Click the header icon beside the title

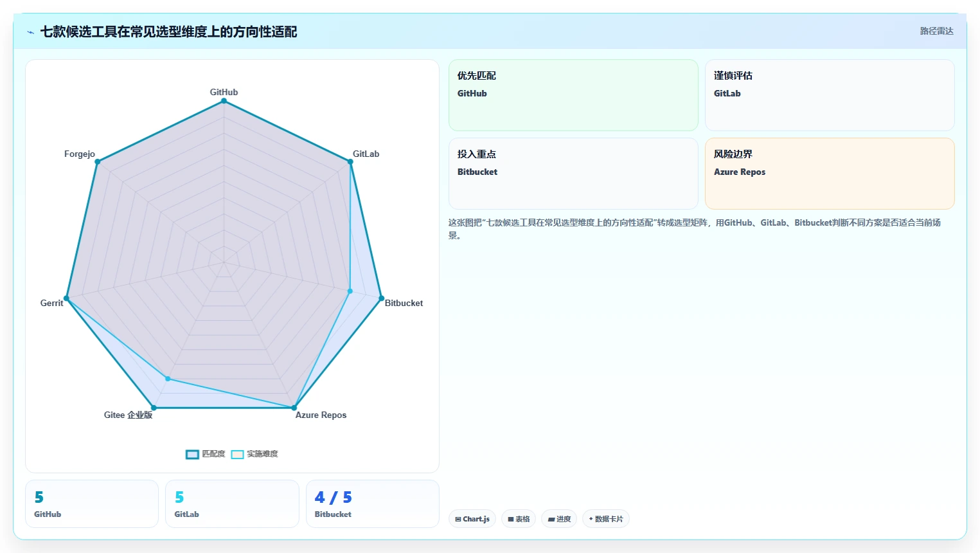click(30, 32)
